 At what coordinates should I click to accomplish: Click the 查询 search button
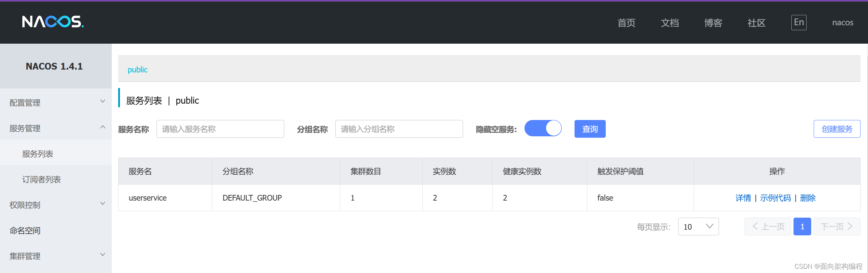point(590,129)
